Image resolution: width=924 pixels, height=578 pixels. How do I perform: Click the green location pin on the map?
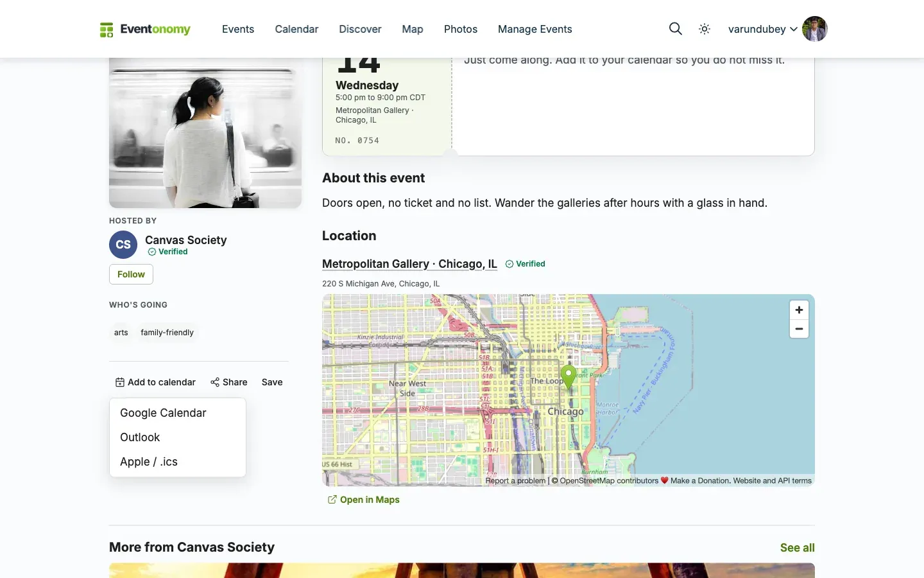tap(569, 376)
